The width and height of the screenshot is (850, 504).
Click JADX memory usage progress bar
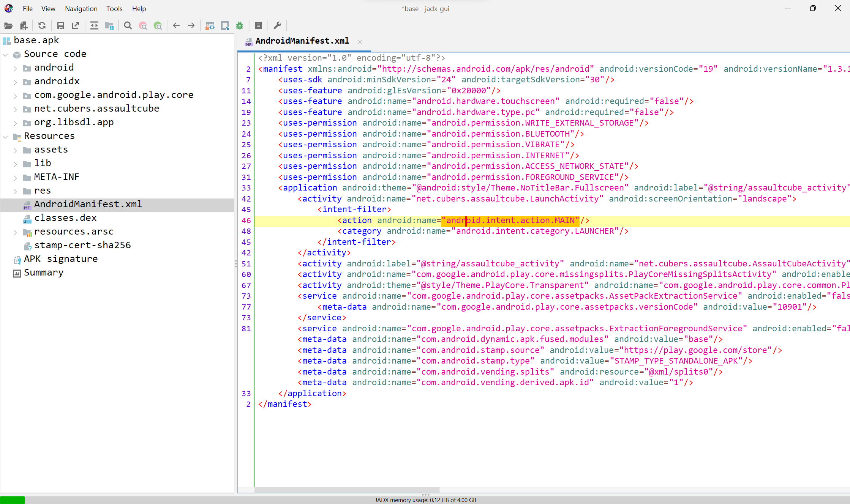tap(425, 500)
